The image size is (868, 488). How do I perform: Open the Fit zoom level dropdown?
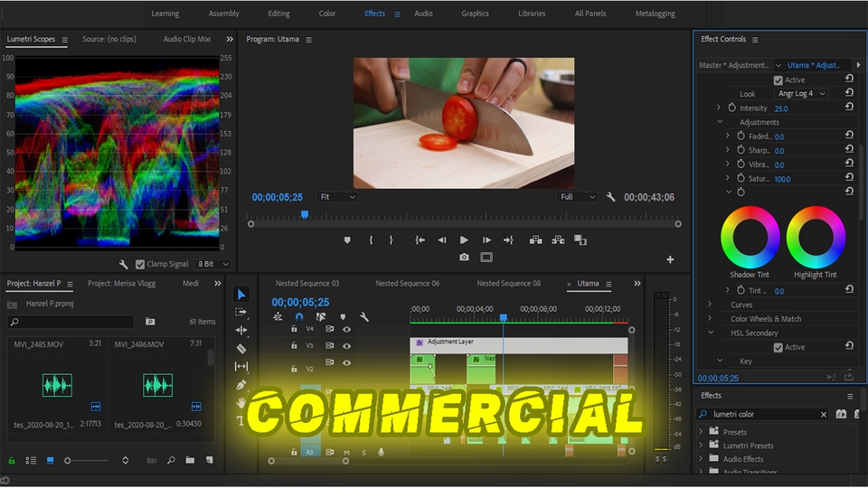click(x=336, y=197)
